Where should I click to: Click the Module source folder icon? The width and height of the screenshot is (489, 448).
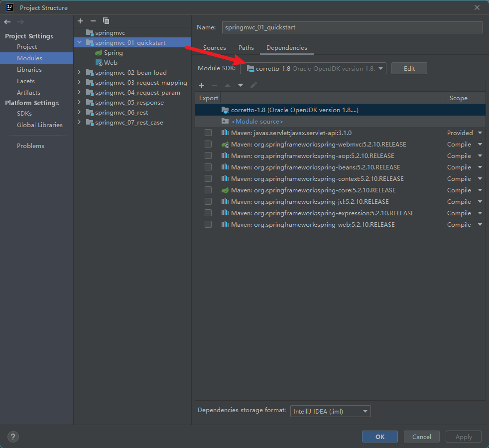[225, 121]
